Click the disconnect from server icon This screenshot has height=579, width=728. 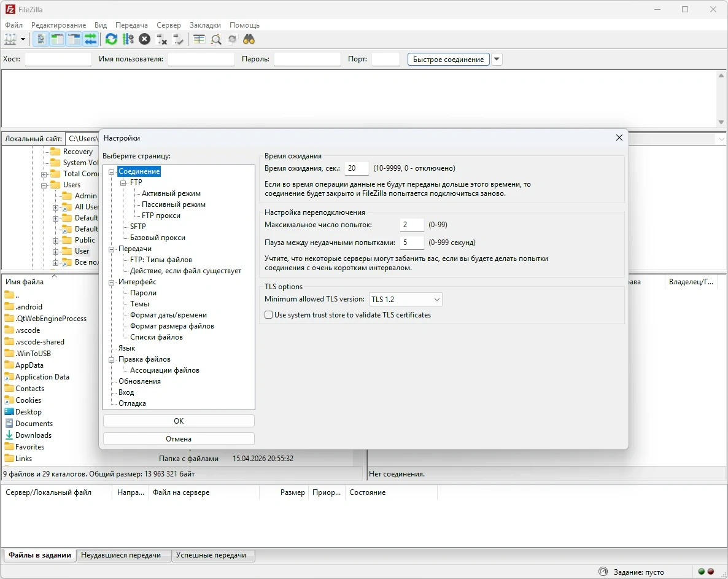pyautogui.click(x=161, y=39)
